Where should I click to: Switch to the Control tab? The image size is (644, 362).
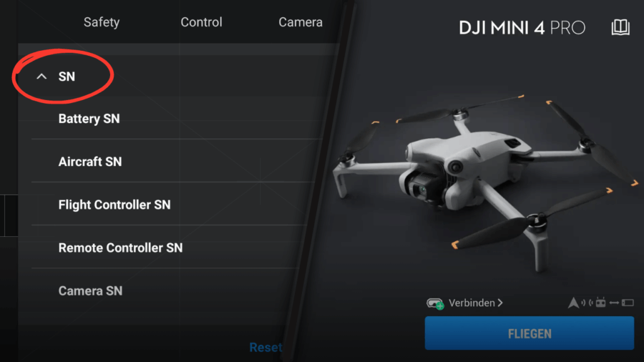[201, 22]
